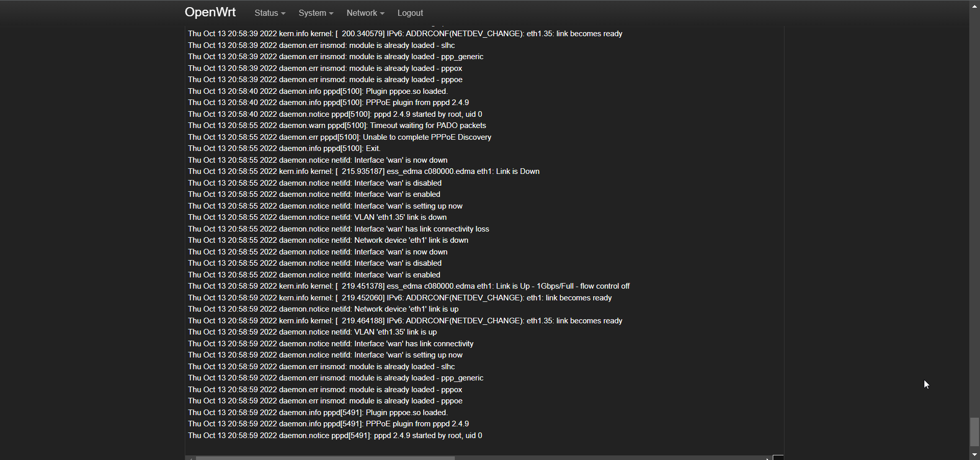Screen dimensions: 980x460
Task: Click the Logout link
Action: coord(410,13)
